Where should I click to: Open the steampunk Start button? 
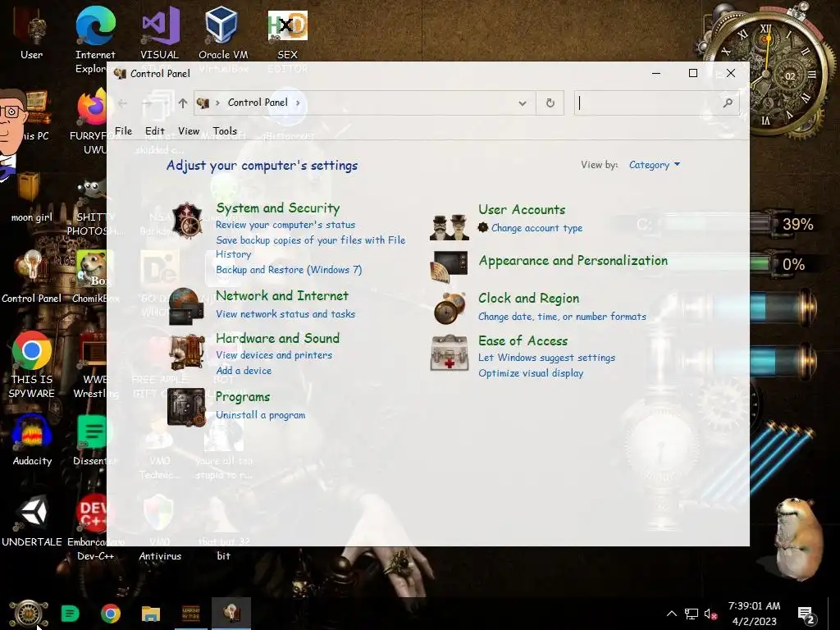29,614
